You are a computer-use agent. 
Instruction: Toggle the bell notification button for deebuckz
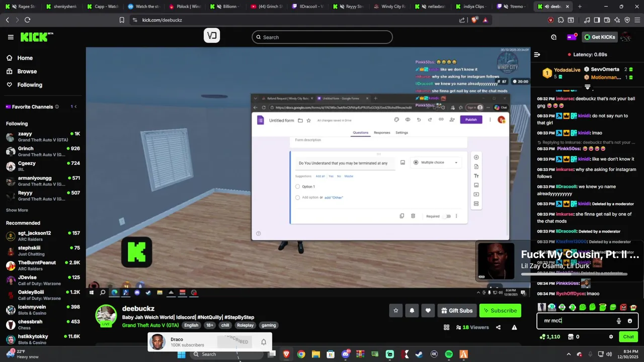pos(412,311)
